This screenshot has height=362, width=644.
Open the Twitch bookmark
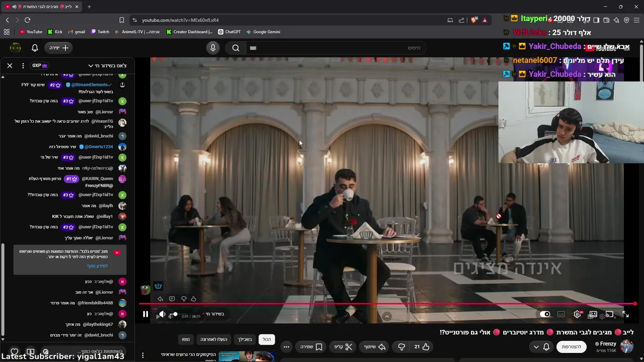(x=100, y=32)
